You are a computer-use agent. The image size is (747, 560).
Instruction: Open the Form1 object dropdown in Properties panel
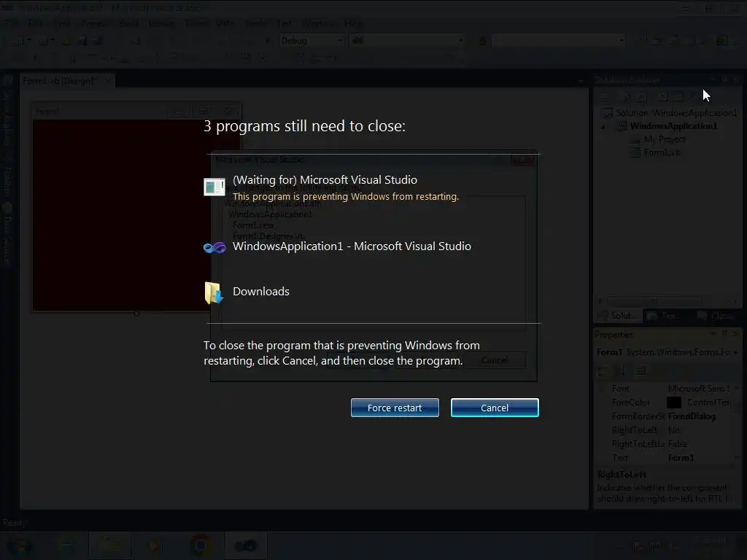tap(736, 352)
